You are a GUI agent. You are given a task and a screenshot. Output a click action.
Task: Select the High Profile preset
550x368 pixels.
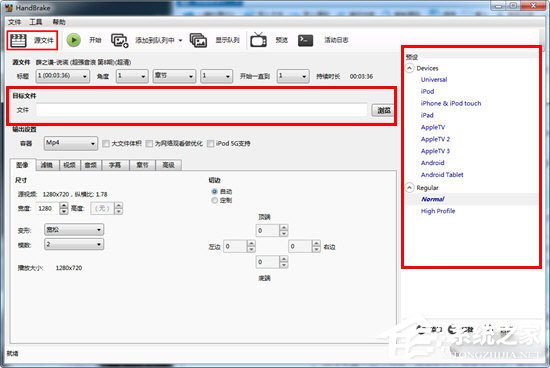pos(438,211)
